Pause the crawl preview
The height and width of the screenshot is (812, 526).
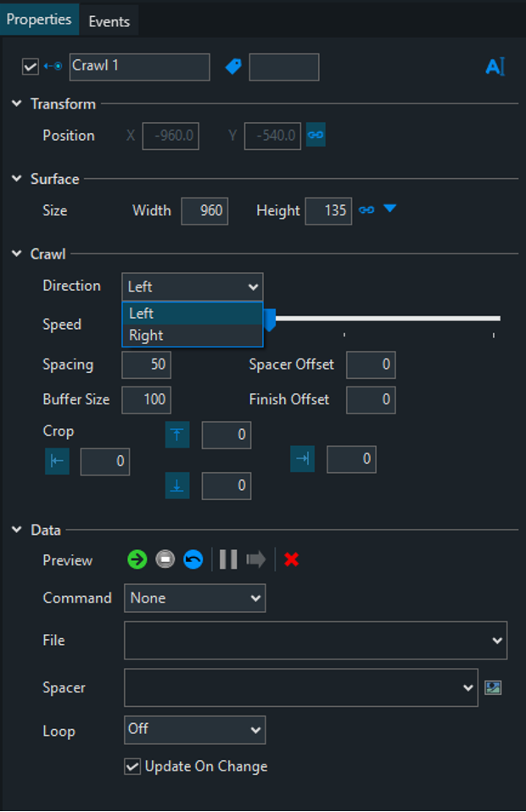[x=228, y=559]
